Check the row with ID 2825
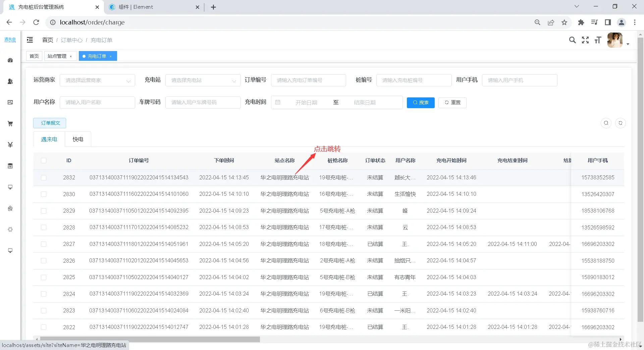 pyautogui.click(x=44, y=277)
